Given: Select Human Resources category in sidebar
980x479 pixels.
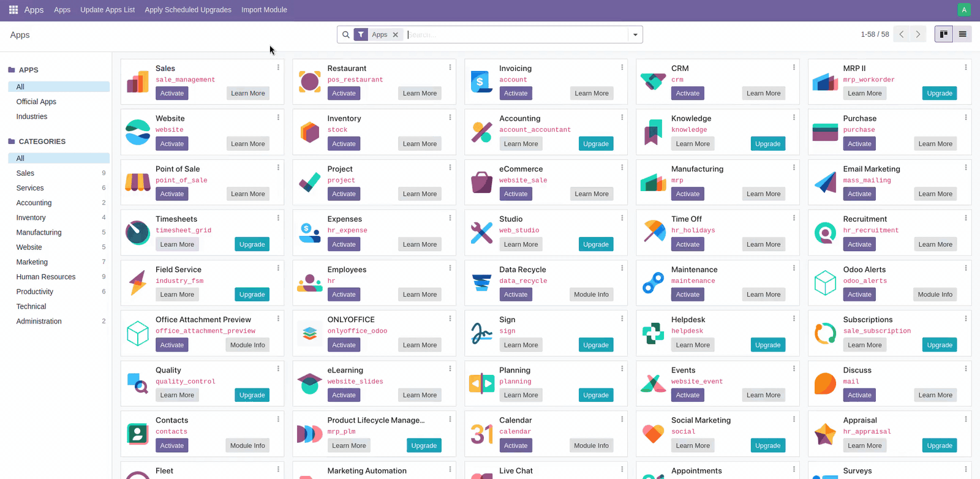Looking at the screenshot, I should click(x=46, y=277).
